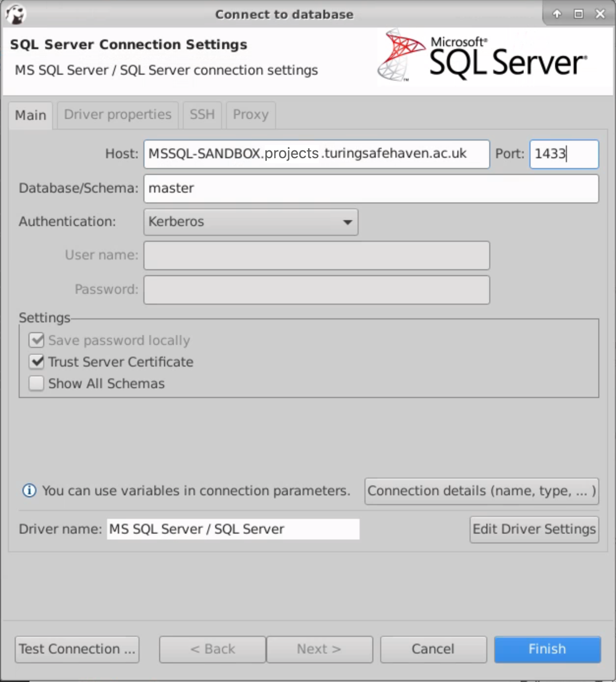Click subtitle MS SQL Server / SQL Server connection settings
616x682 pixels.
coord(167,70)
